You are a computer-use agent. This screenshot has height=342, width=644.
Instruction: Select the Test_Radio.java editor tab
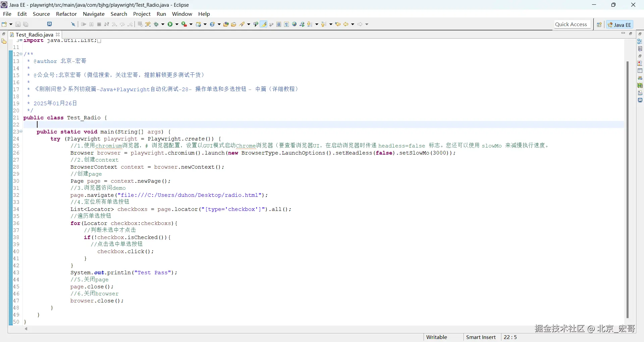point(34,35)
